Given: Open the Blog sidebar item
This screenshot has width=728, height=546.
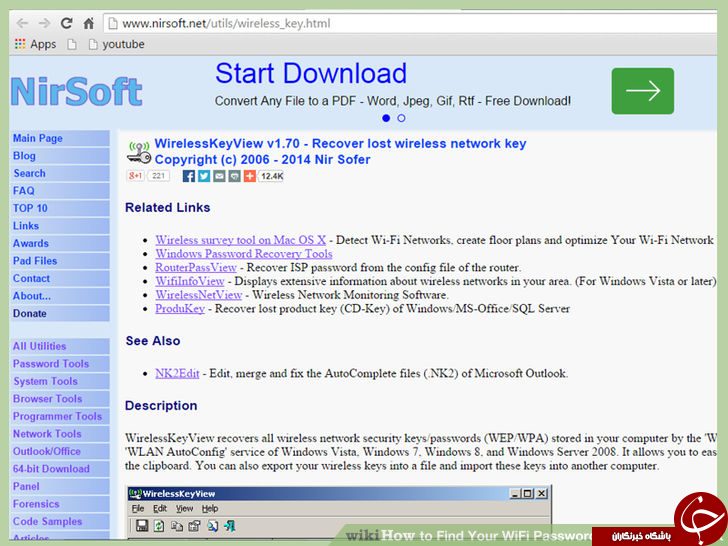Looking at the screenshot, I should (x=60, y=156).
